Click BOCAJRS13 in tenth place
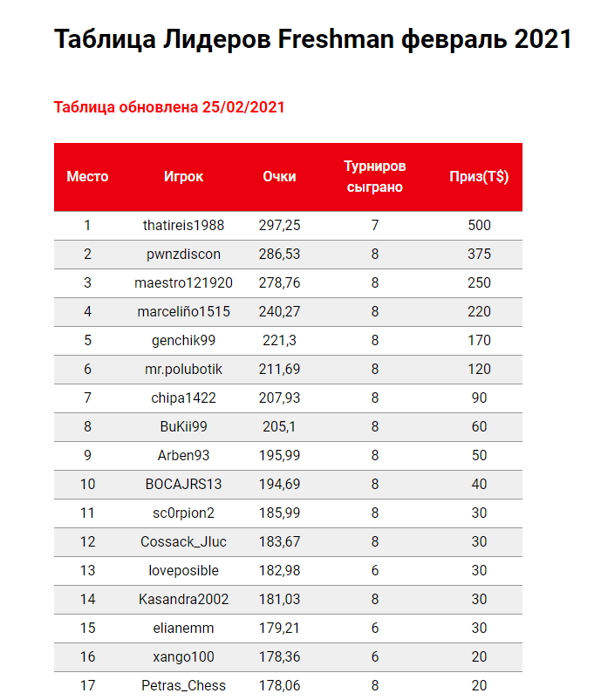The height and width of the screenshot is (700, 601). coord(184,485)
